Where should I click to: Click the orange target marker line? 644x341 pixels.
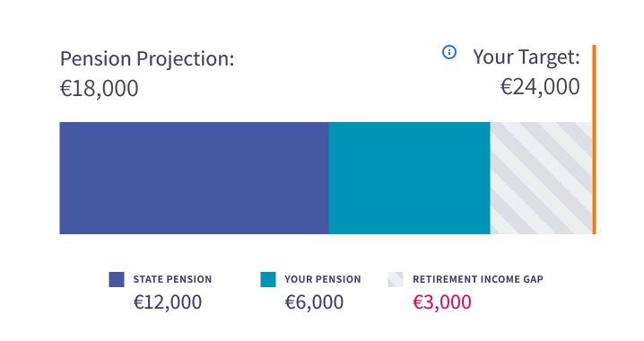pos(595,140)
